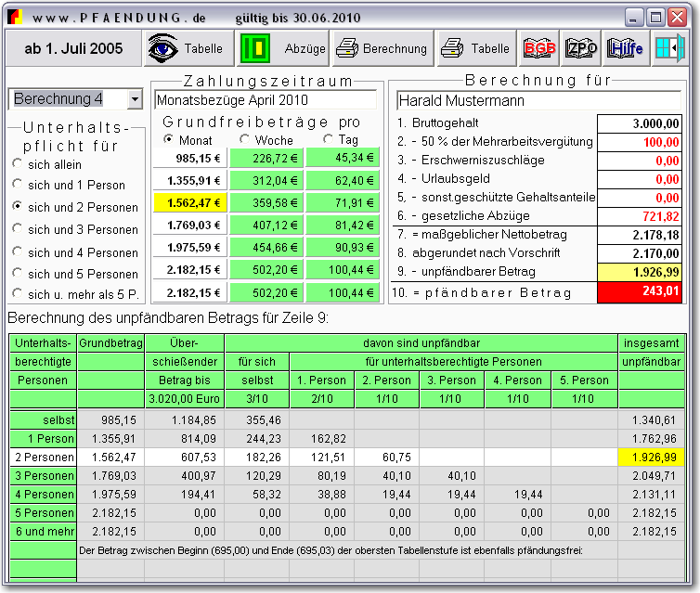Click the abgerundet value 2.170,00

(640, 253)
